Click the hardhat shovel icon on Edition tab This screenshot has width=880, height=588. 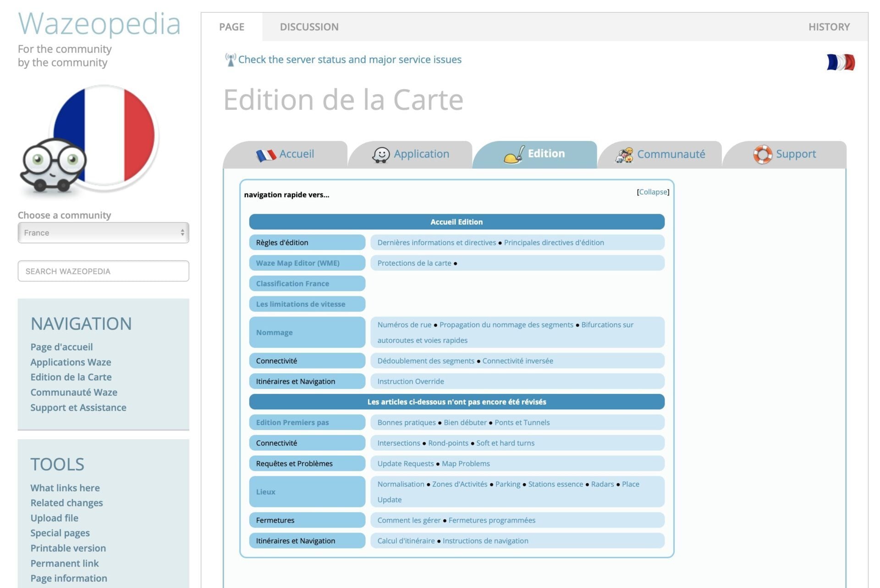[x=514, y=154]
